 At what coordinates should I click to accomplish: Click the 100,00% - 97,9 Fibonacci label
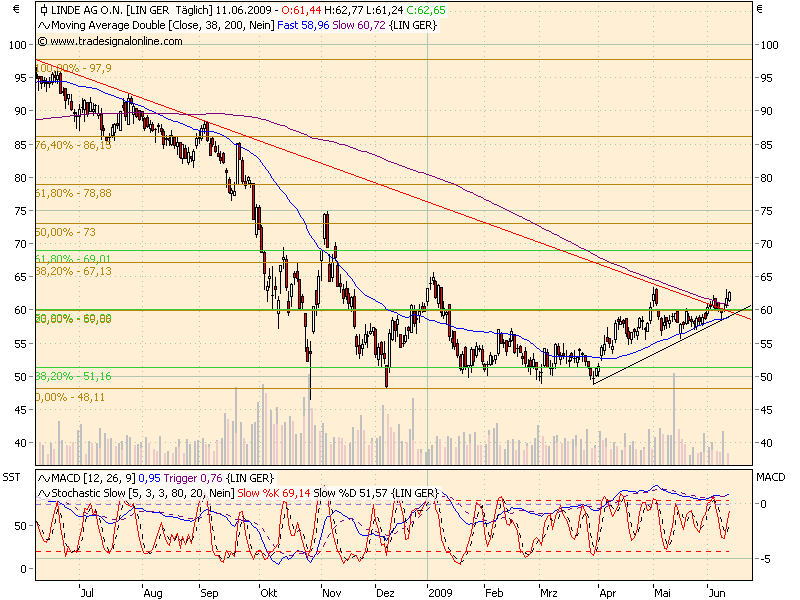point(74,68)
